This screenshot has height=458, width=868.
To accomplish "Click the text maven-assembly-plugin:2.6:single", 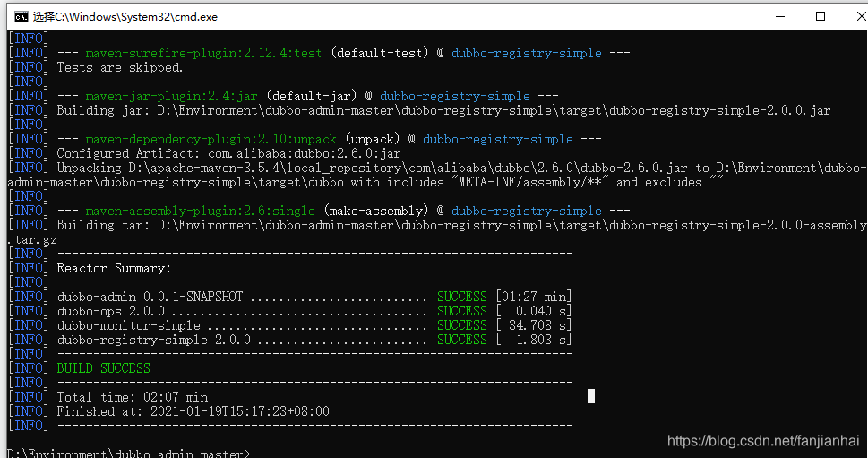I will [x=201, y=211].
